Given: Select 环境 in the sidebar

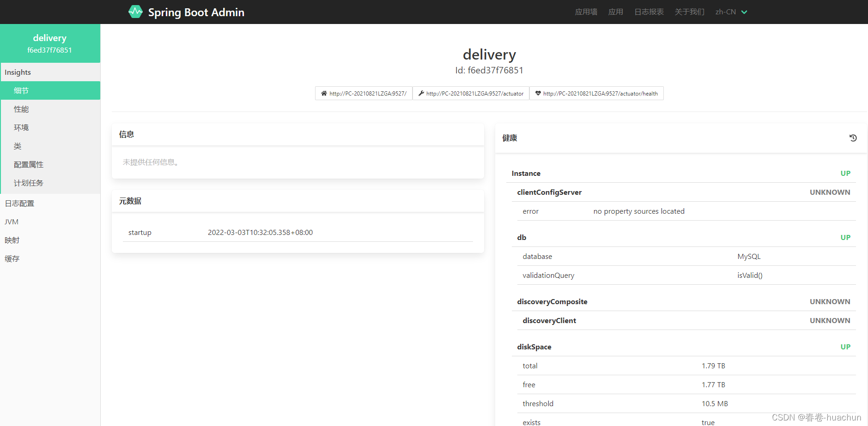Looking at the screenshot, I should (50, 127).
